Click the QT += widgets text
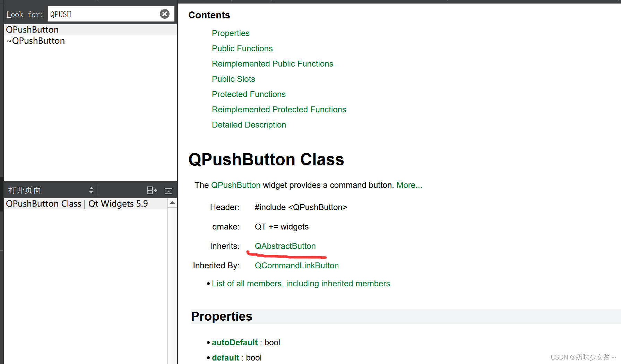Image resolution: width=621 pixels, height=364 pixels. click(x=282, y=227)
